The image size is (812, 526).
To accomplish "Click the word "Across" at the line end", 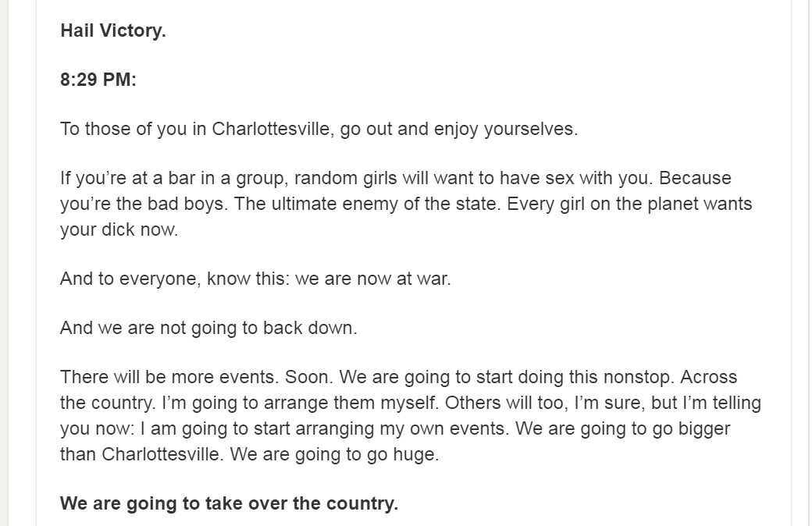I will 708,377.
